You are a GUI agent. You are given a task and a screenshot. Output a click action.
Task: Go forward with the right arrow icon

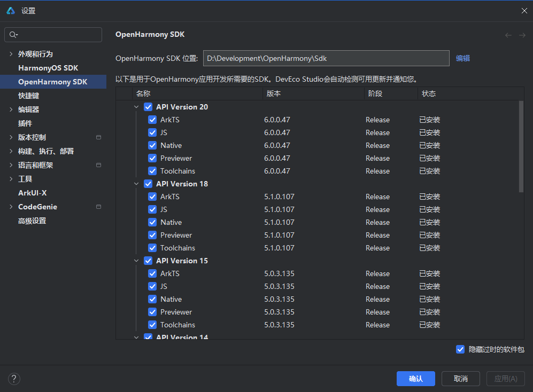(522, 35)
